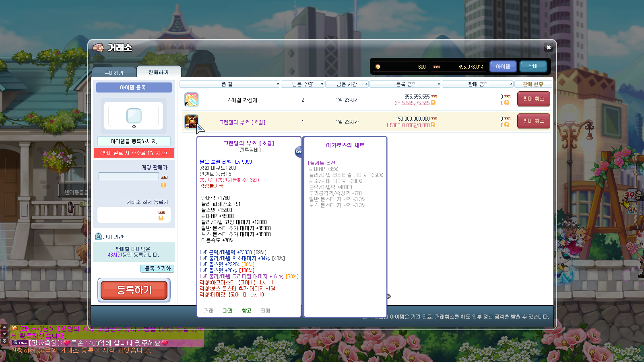
Task: Click the gold coin currency icon
Action: tap(378, 67)
